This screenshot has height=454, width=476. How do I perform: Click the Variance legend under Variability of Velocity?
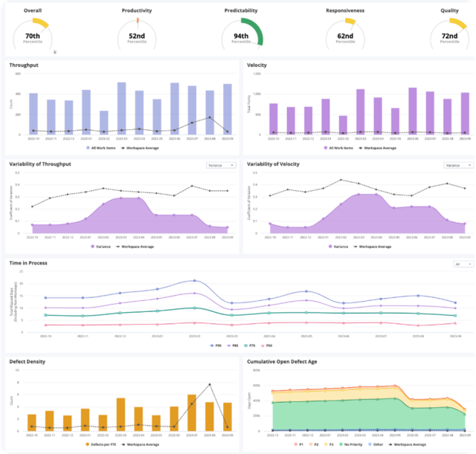(x=336, y=245)
